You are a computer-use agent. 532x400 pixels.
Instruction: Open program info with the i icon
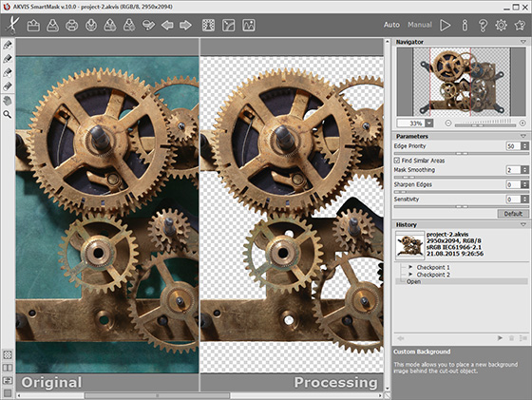point(465,25)
